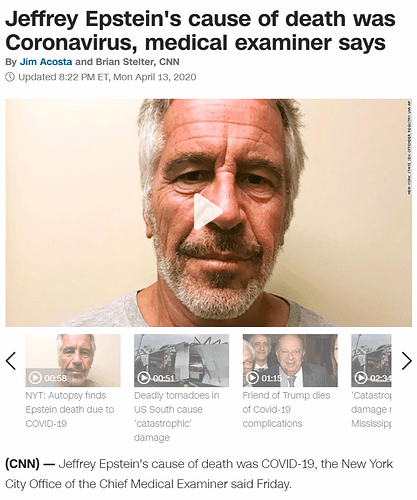417x500 pixels.
Task: Click the large Epstein video image
Action: pyautogui.click(x=209, y=213)
